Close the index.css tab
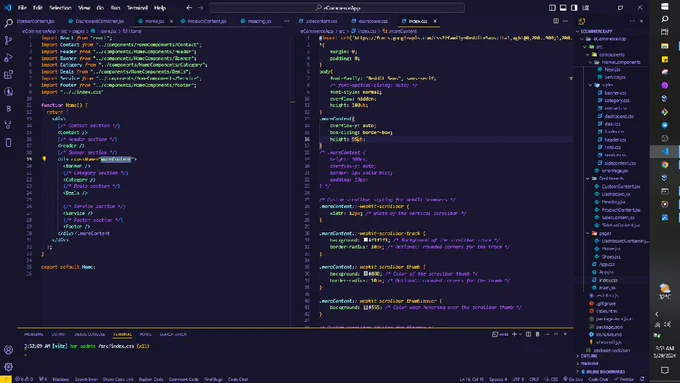Screen dimensions: 680x383 coord(435,21)
